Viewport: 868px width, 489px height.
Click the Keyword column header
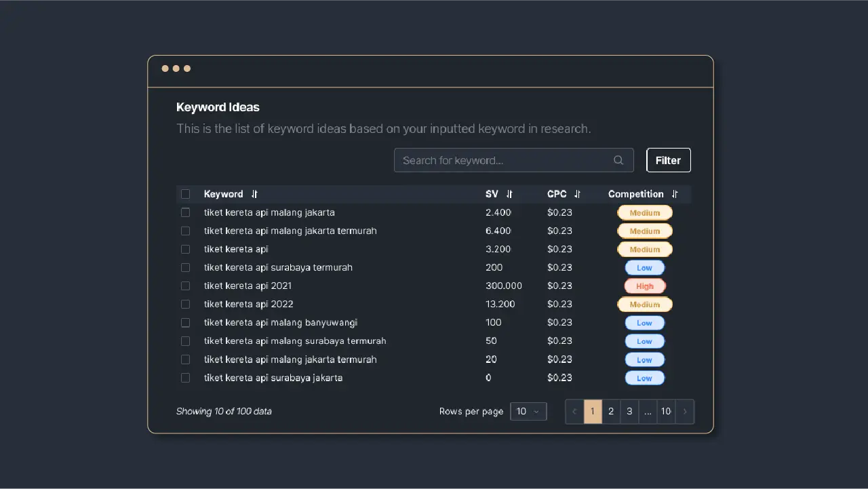[x=223, y=194]
